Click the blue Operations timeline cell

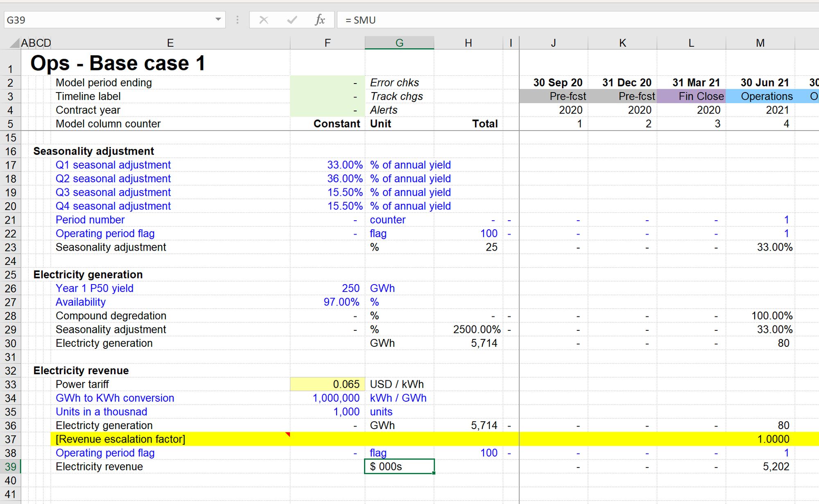tap(760, 96)
